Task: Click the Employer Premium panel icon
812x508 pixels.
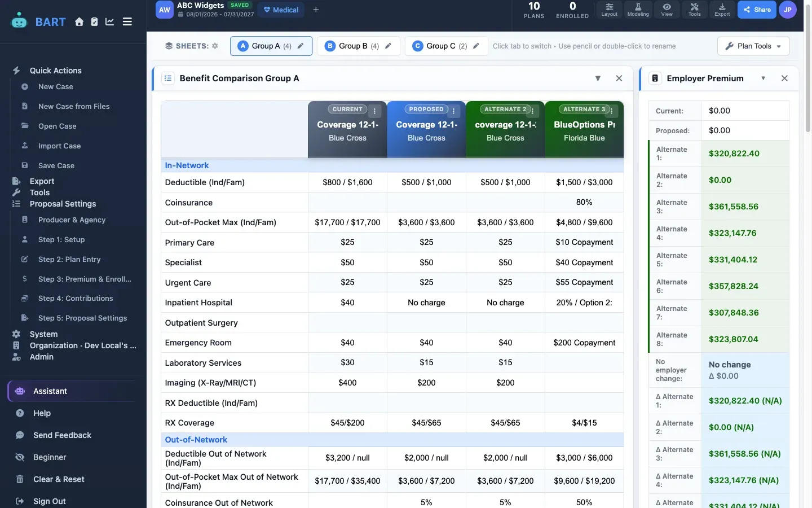Action: coord(655,78)
